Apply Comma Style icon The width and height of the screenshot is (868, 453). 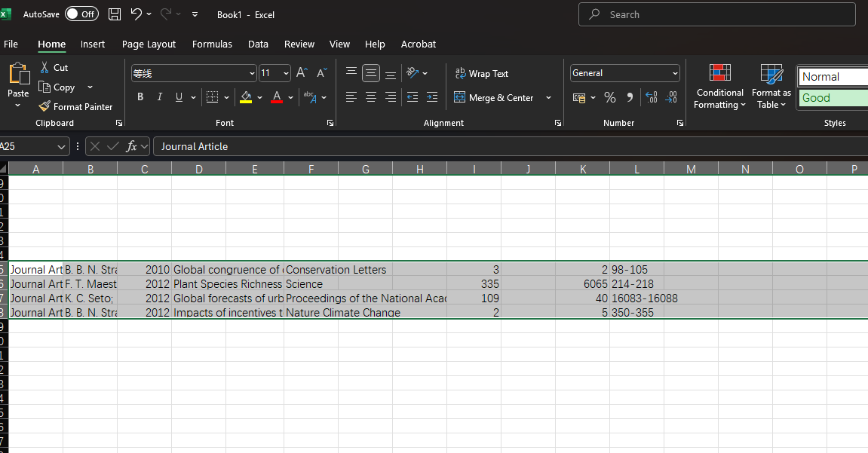(x=630, y=97)
